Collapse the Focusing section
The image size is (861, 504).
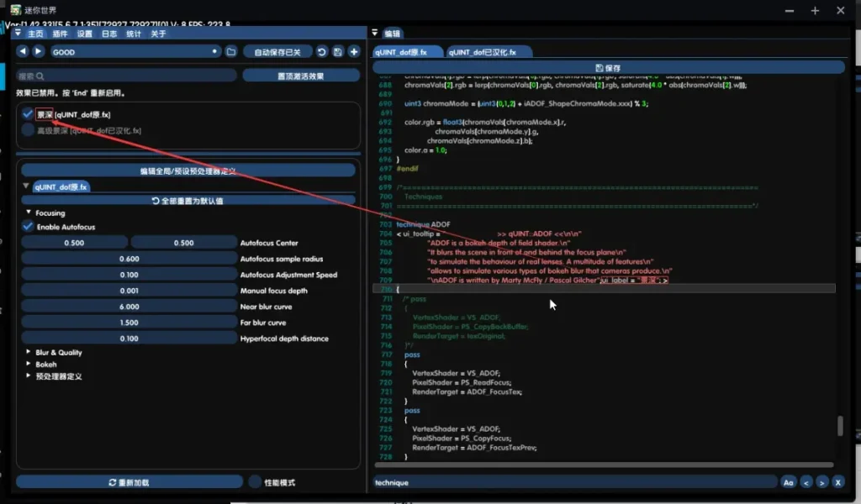pyautogui.click(x=28, y=213)
